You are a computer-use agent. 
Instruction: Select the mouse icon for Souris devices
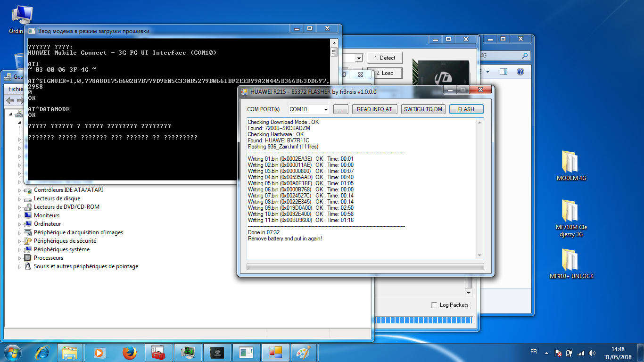pos(28,266)
